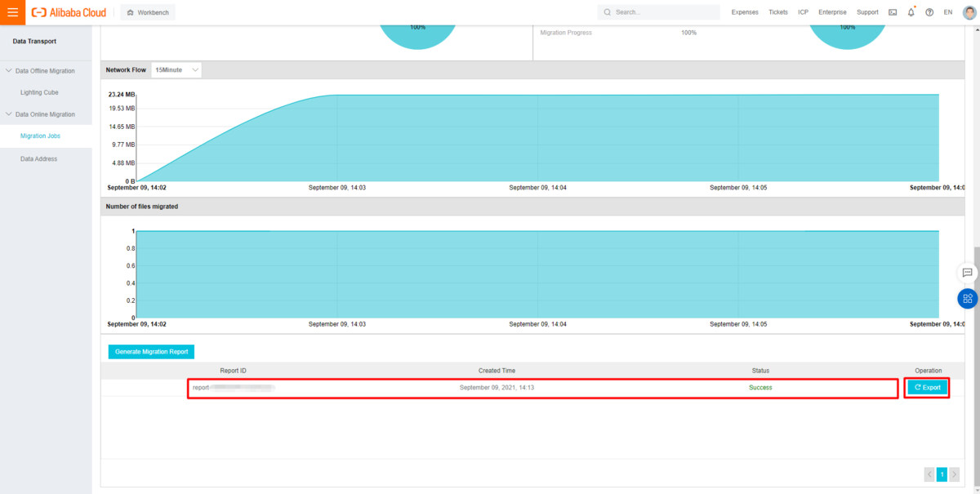Open the Network Flow 15Minute dropdown
This screenshot has height=494, width=980.
tap(176, 70)
